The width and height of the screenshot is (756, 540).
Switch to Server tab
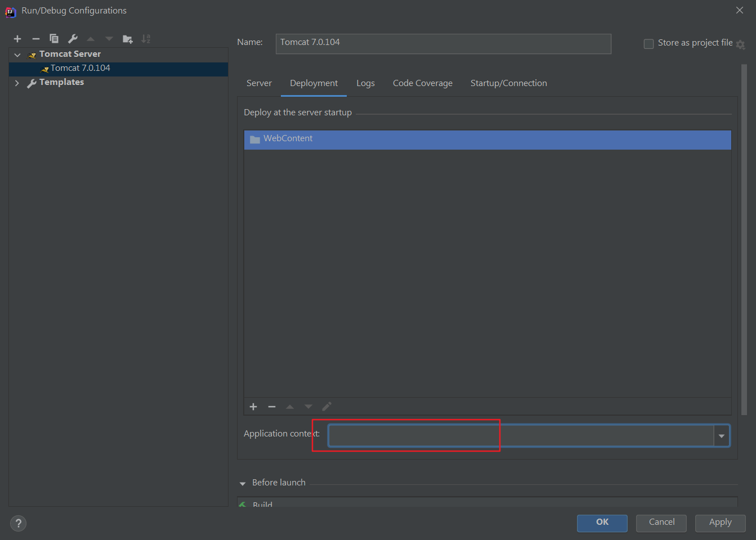[259, 83]
